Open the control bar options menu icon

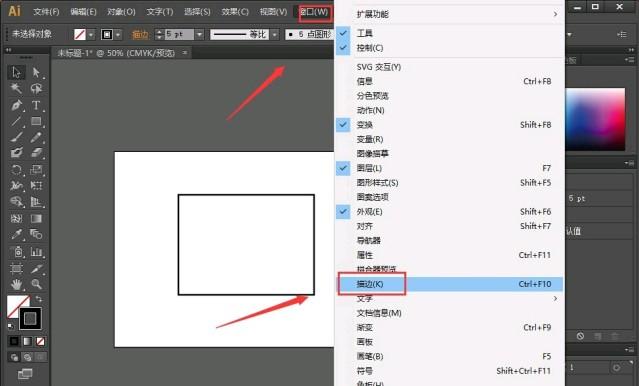622,35
